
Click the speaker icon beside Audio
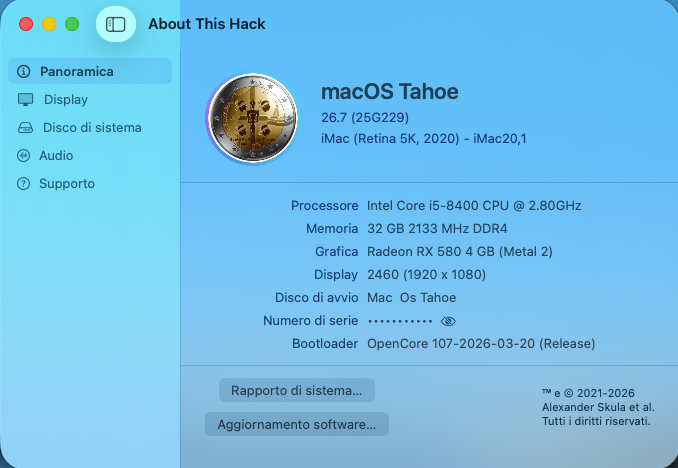[x=23, y=155]
